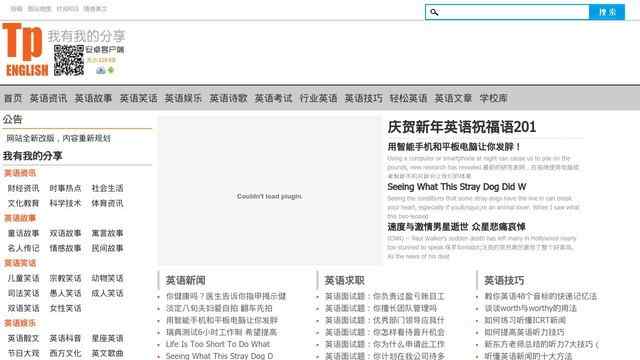Open 新东方老师总结的听力7大技巧 link

(x=541, y=344)
